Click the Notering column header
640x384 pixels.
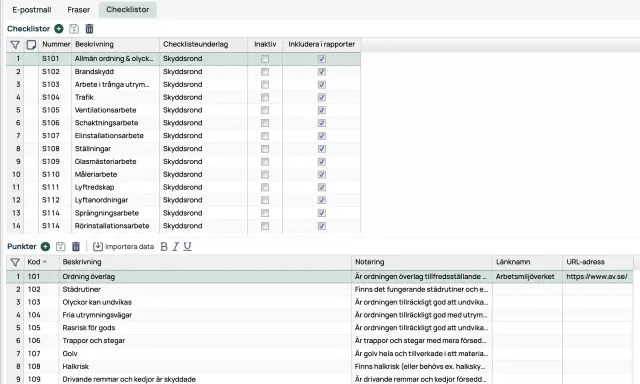[422, 262]
